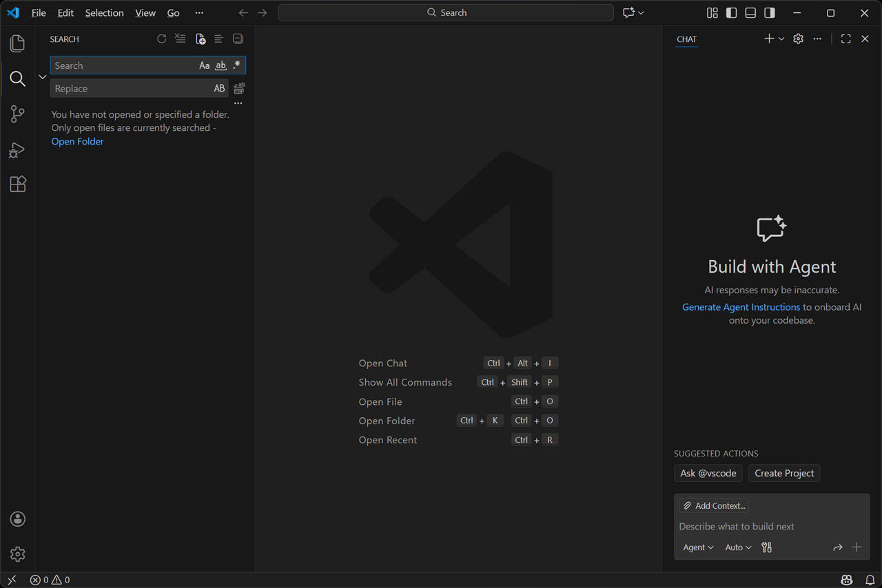Image resolution: width=882 pixels, height=588 pixels.
Task: Clear search results
Action: pos(181,39)
